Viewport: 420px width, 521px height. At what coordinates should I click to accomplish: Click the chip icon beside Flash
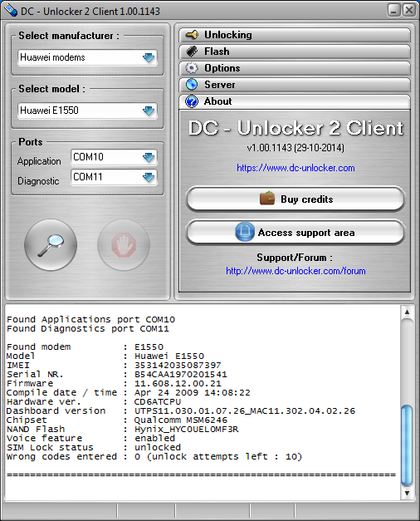pos(192,52)
